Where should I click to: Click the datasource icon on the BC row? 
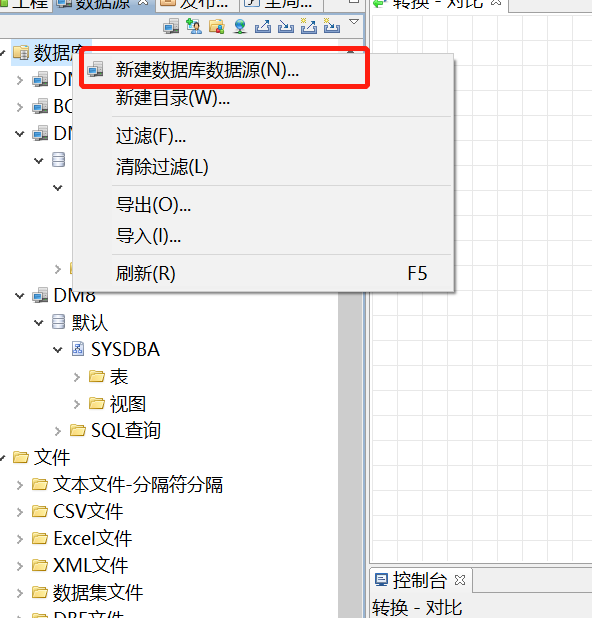pyautogui.click(x=40, y=106)
